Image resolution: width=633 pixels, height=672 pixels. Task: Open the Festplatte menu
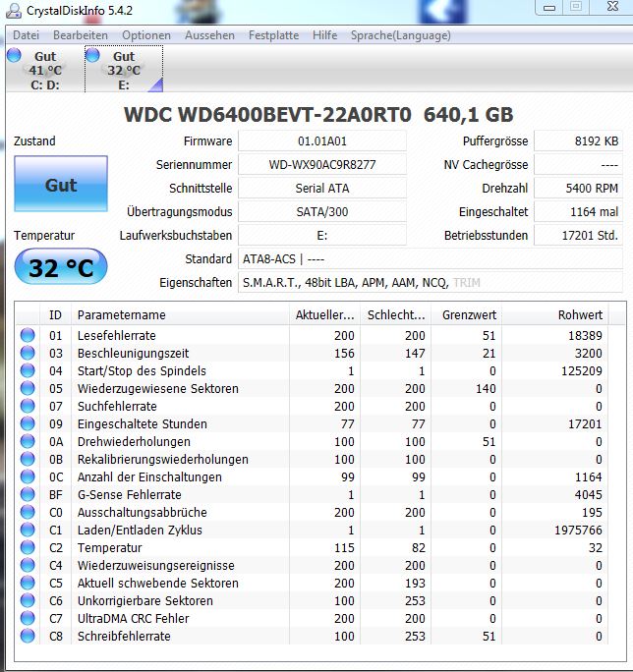(x=273, y=35)
